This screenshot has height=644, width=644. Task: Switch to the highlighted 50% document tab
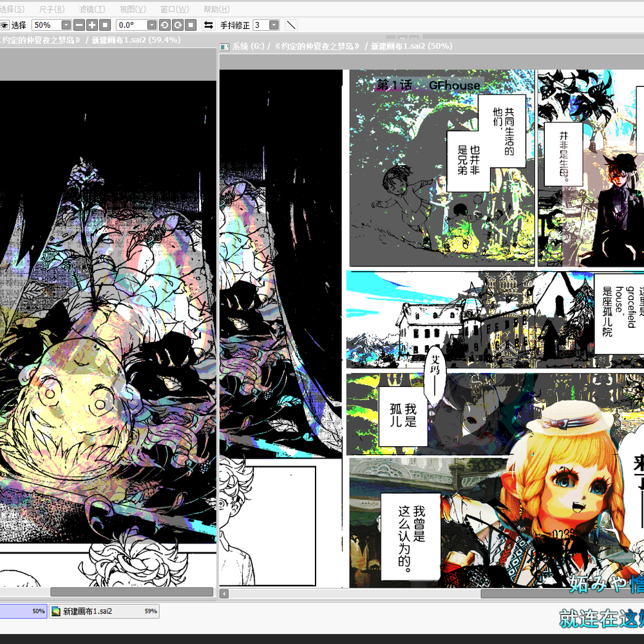tap(23, 611)
